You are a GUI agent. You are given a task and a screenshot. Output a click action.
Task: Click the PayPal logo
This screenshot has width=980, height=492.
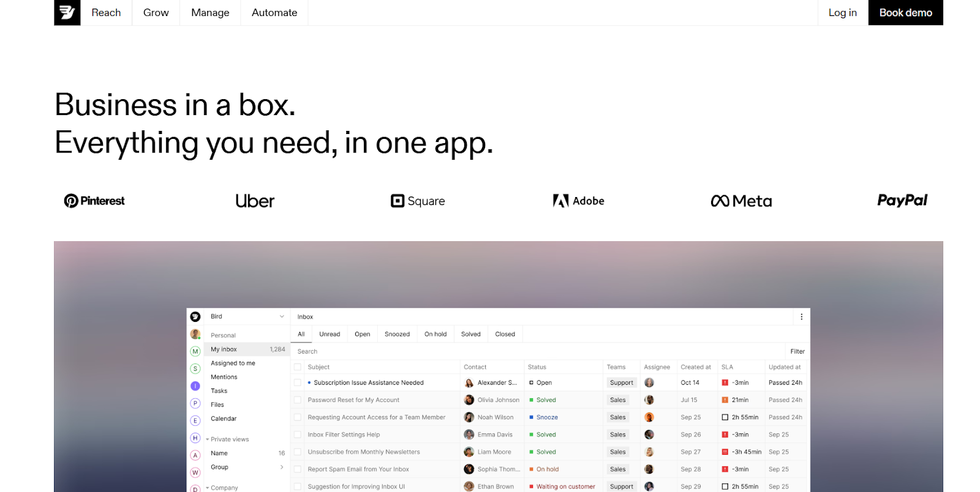[902, 200]
